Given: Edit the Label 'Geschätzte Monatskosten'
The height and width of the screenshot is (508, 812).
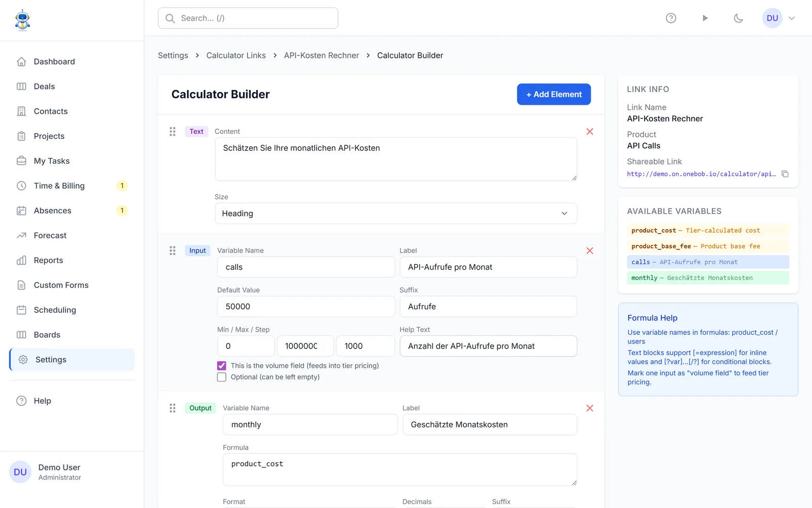Looking at the screenshot, I should point(490,425).
